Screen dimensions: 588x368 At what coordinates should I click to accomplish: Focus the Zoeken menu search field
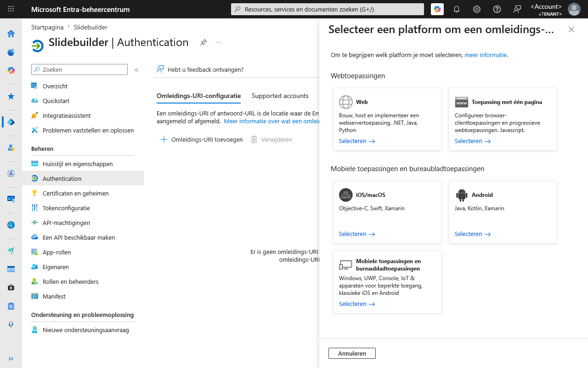point(79,69)
